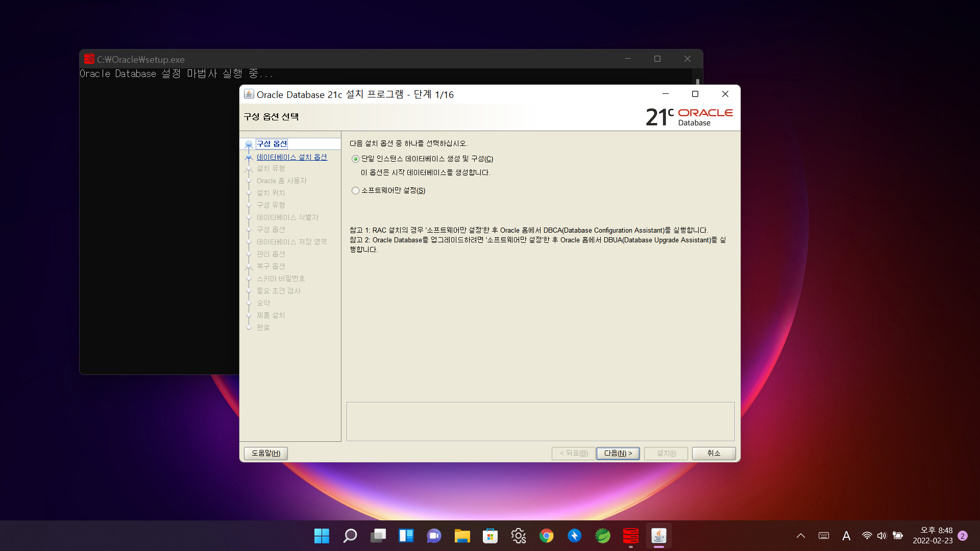Launch Google Chrome from taskbar
The image size is (980, 551).
[546, 536]
